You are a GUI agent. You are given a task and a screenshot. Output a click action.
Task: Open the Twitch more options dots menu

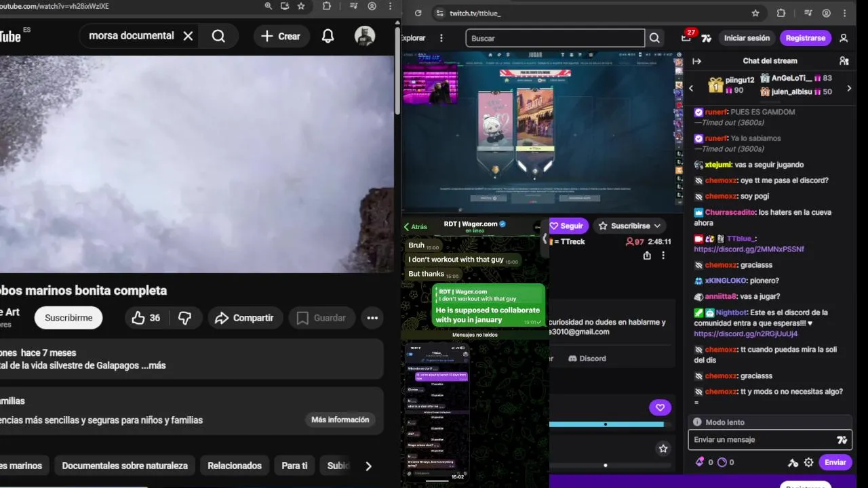click(x=441, y=38)
